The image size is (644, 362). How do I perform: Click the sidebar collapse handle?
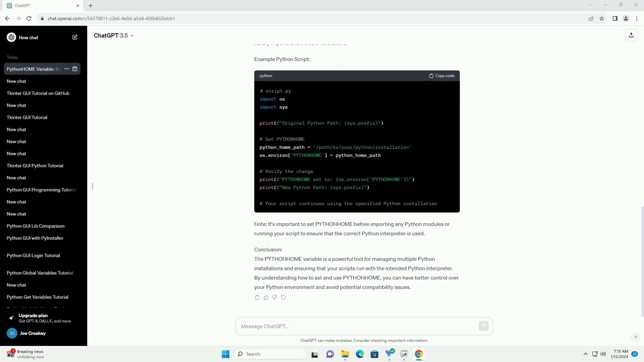tap(92, 186)
